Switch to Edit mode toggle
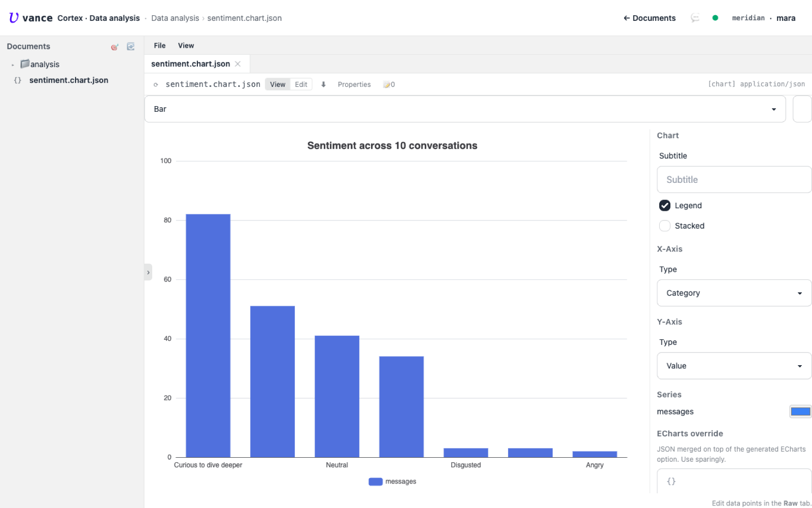This screenshot has height=508, width=812. (301, 84)
